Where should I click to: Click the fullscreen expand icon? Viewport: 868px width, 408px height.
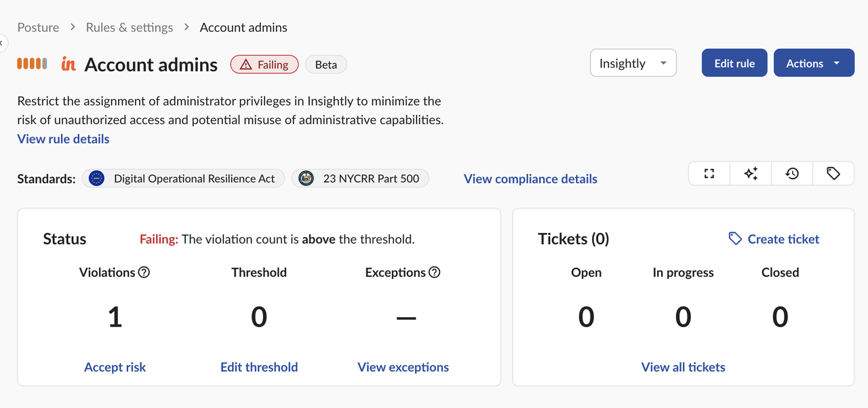pyautogui.click(x=709, y=174)
